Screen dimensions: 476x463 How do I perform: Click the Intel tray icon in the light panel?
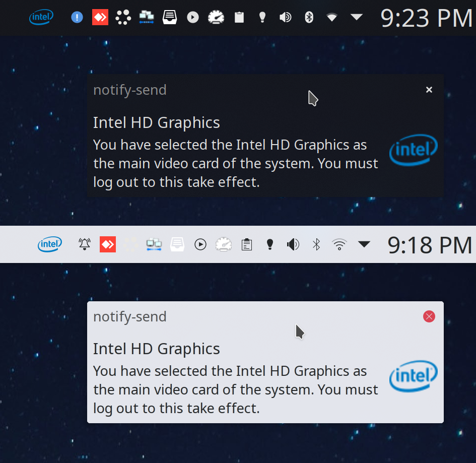tap(50, 244)
